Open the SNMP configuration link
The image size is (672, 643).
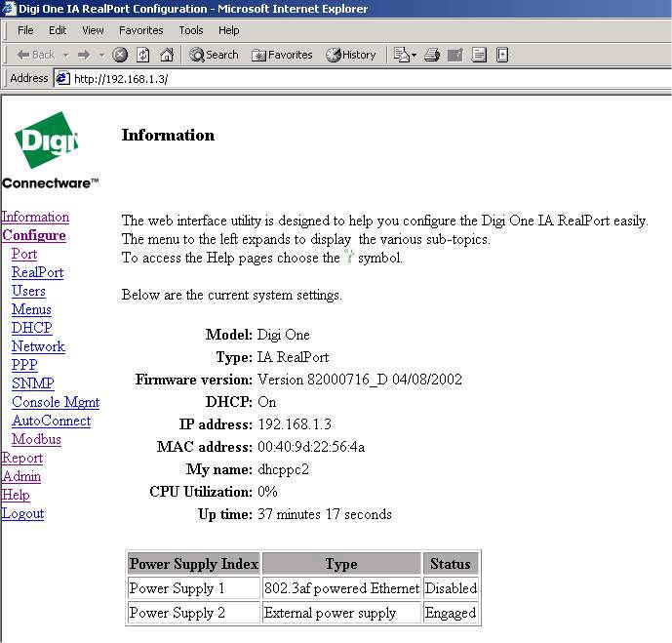click(x=32, y=383)
